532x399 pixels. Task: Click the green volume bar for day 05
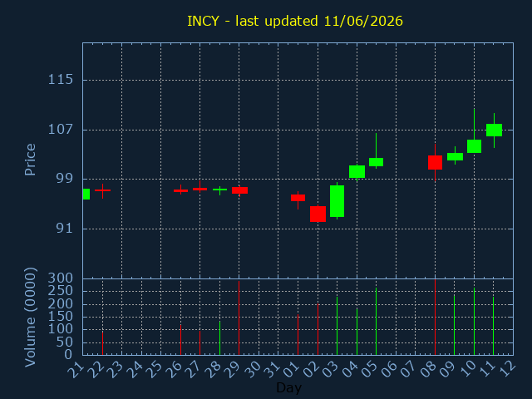376,322
